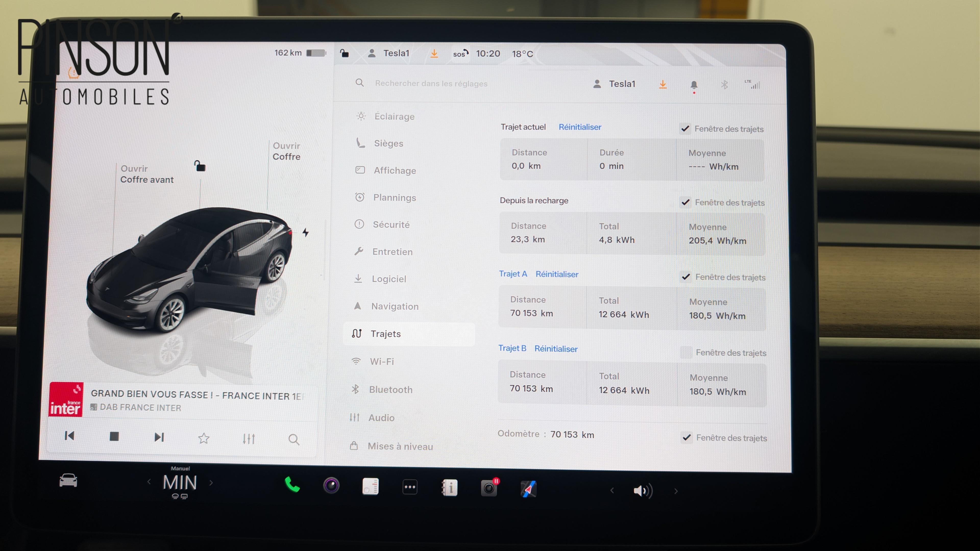
Task: Open the recording camera icon with red badge
Action: tap(490, 487)
